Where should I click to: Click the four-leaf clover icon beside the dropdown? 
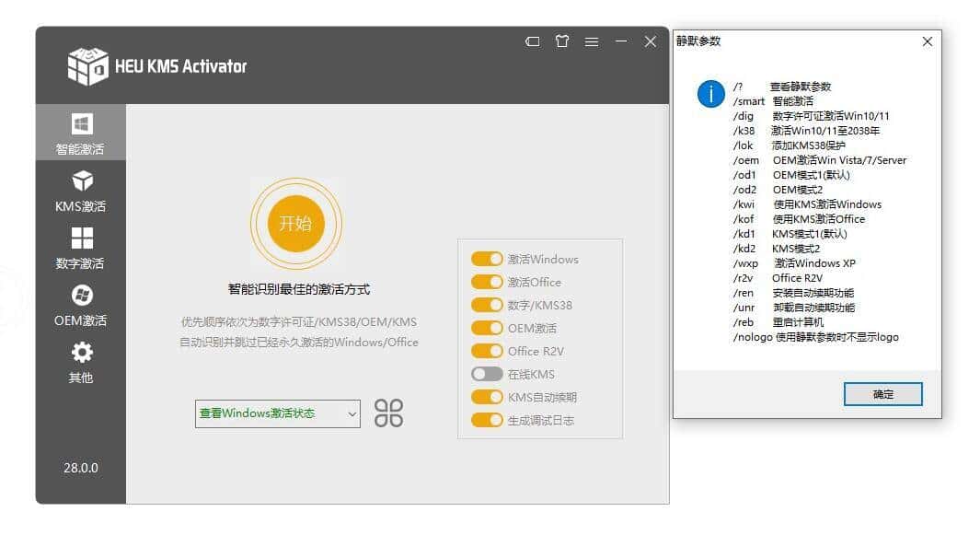click(388, 413)
